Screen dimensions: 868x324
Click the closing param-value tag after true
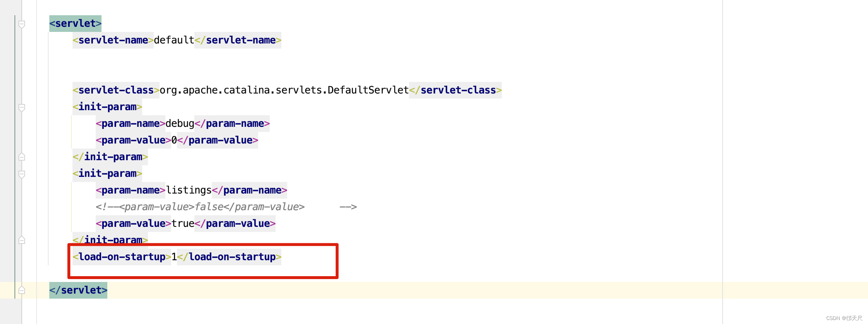click(x=235, y=224)
